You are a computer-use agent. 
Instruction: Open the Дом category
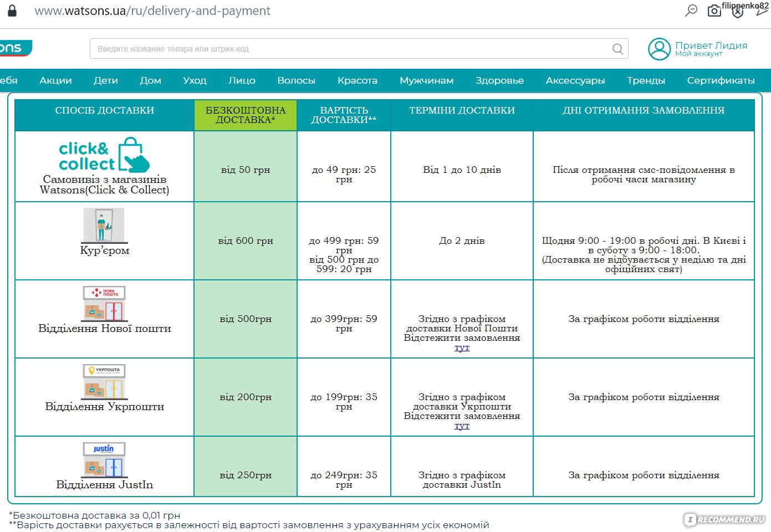(x=150, y=80)
